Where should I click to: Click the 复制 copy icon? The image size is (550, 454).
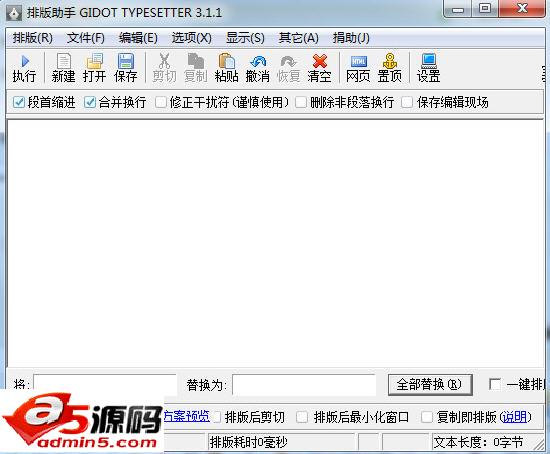click(195, 68)
